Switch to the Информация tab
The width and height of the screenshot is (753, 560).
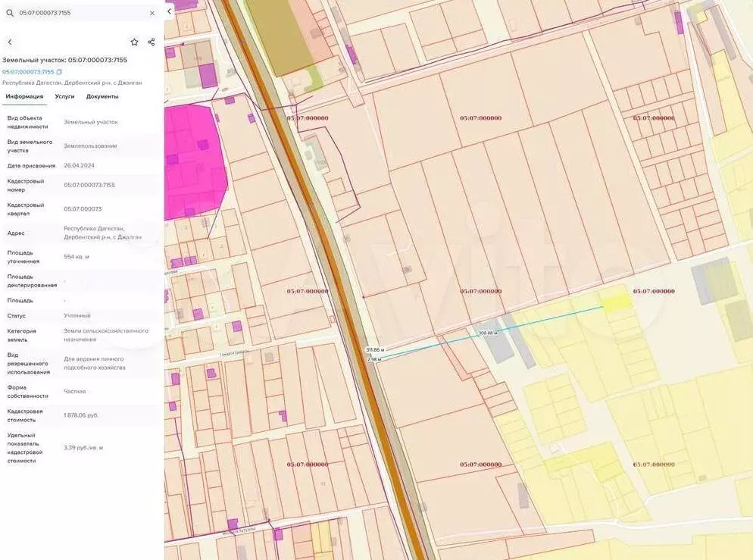coord(24,96)
